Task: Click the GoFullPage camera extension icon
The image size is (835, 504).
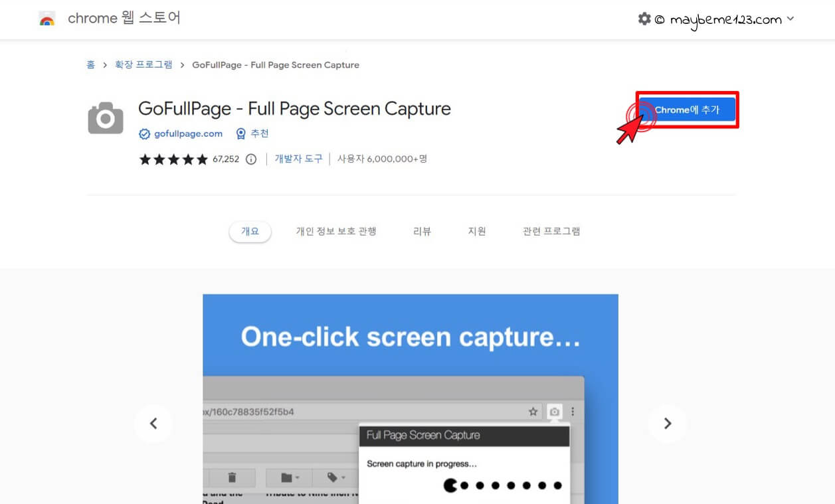Action: [x=106, y=118]
